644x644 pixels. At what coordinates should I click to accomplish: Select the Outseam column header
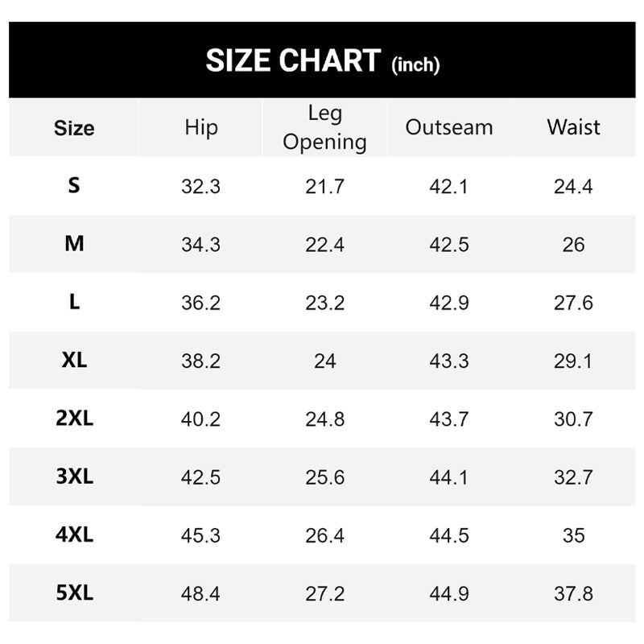[x=449, y=127]
